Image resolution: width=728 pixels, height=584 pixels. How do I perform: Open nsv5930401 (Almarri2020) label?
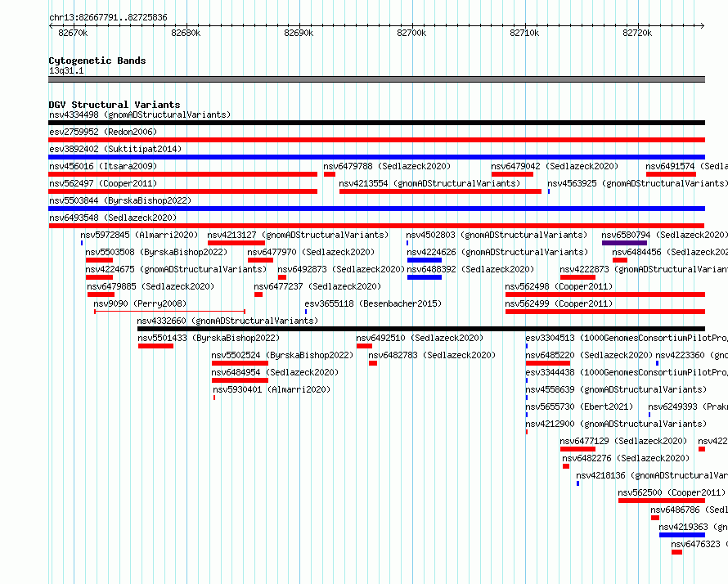click(272, 389)
